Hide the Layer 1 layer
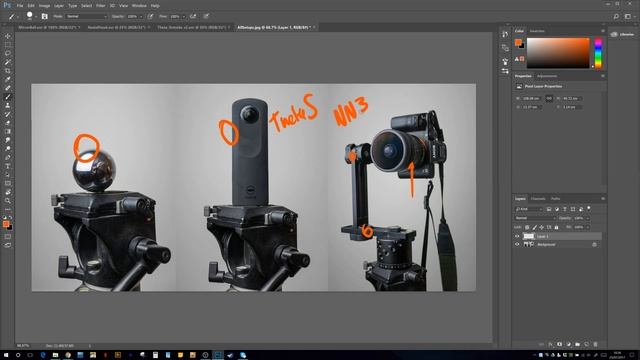Screen dimensions: 640x360 click(x=517, y=236)
